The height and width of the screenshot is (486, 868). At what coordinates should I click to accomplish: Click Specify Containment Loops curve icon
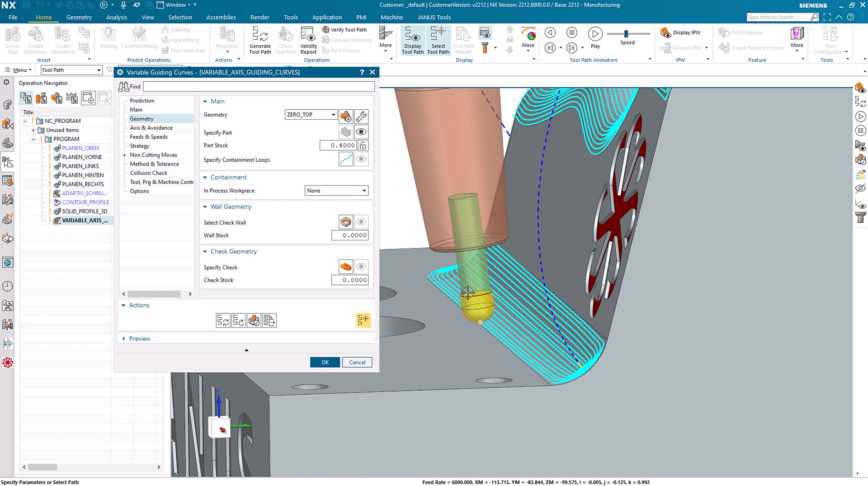(x=346, y=159)
